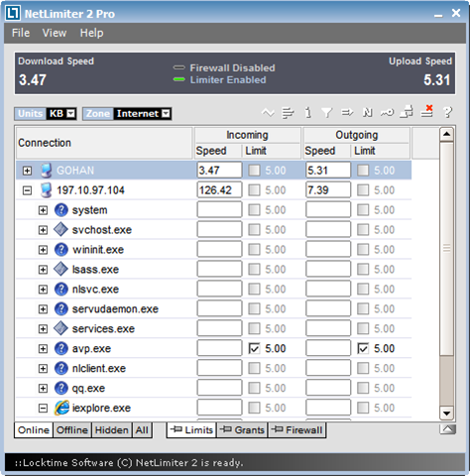The width and height of the screenshot is (470, 476).
Task: Click the funnel filter icon
Action: [x=327, y=113]
